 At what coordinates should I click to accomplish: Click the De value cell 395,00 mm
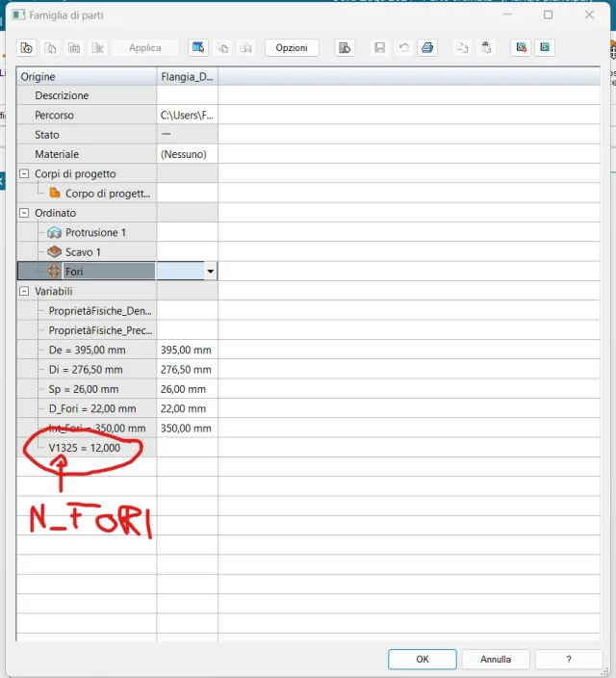coord(187,351)
